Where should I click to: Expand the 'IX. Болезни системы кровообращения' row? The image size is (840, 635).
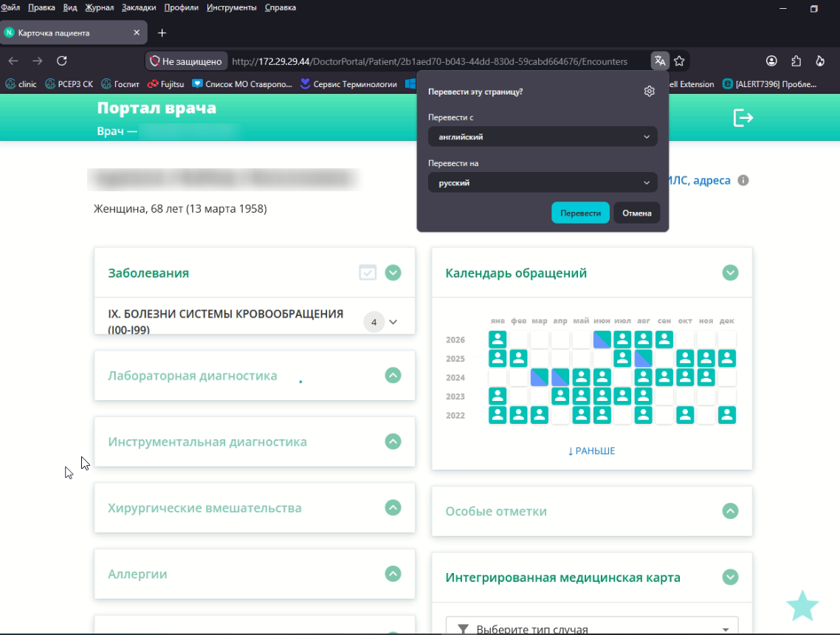pyautogui.click(x=393, y=322)
